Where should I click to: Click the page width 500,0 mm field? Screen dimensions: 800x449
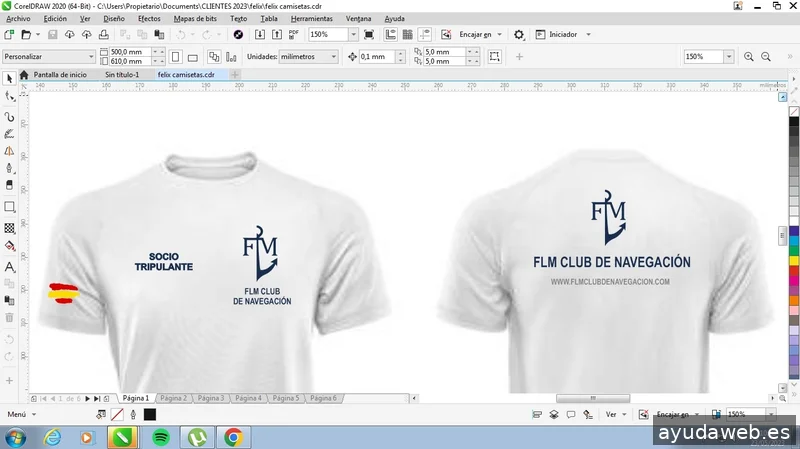131,52
